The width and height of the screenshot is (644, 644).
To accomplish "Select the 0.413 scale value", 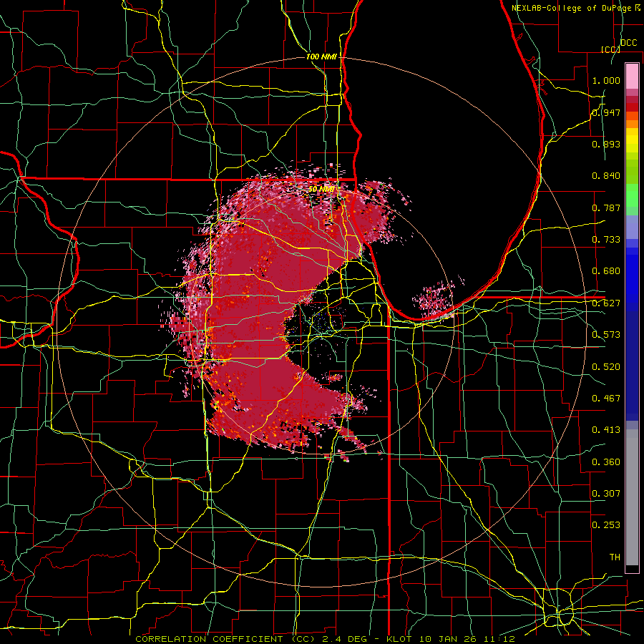I will coord(606,430).
